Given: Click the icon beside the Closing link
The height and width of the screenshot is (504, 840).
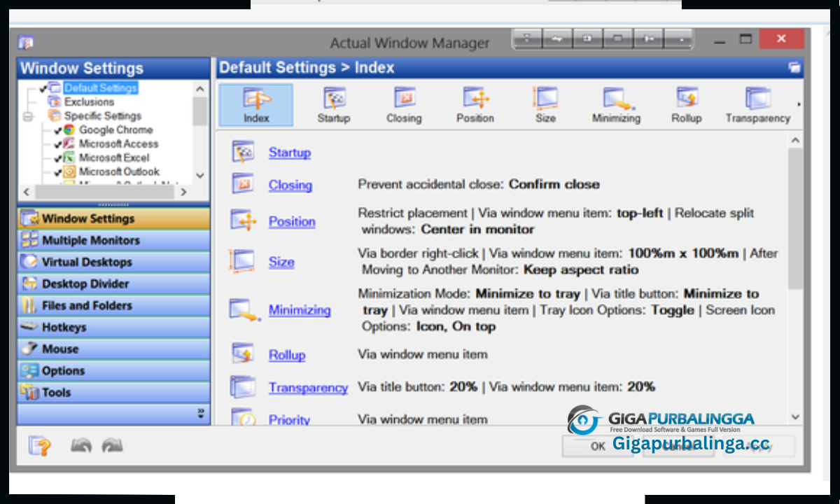Looking at the screenshot, I should [243, 184].
